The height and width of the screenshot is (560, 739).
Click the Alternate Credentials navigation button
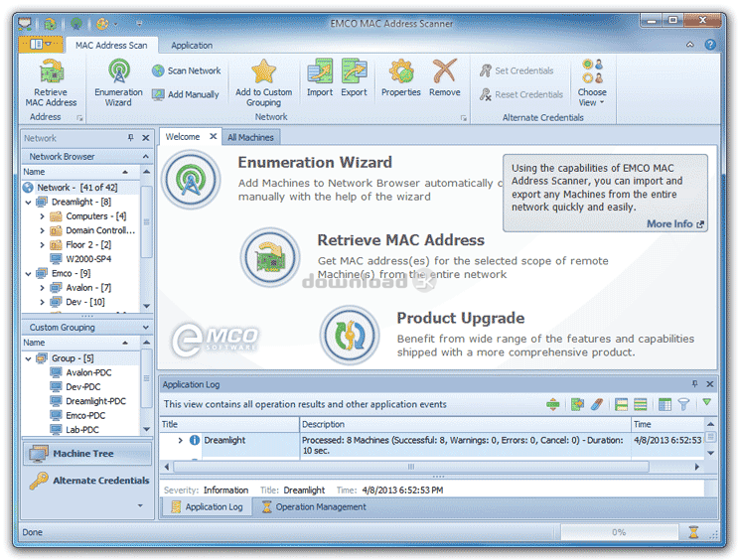(x=87, y=481)
